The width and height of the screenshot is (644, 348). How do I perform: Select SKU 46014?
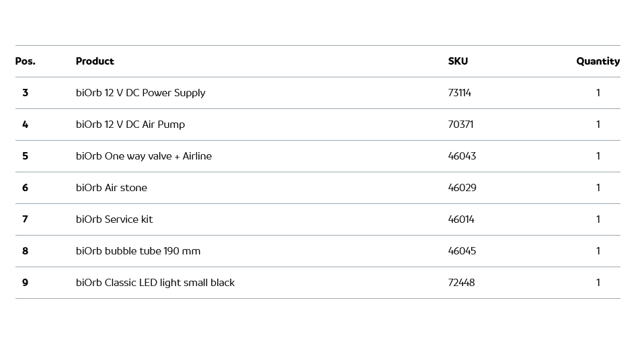pyautogui.click(x=461, y=219)
